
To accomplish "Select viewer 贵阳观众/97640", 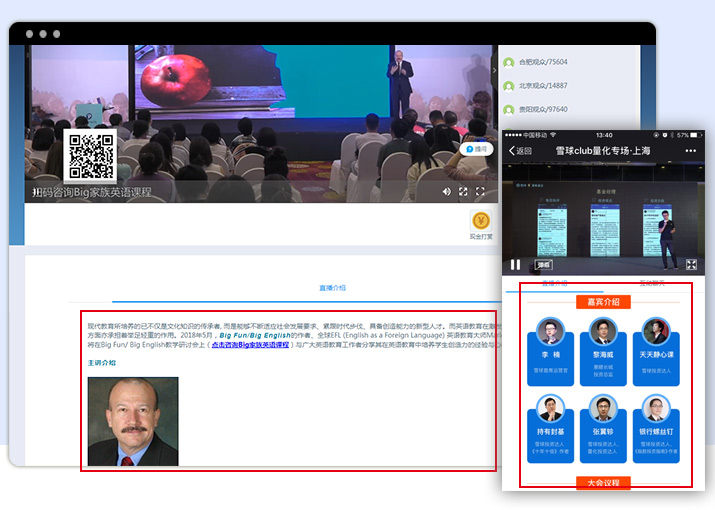I will (x=543, y=110).
